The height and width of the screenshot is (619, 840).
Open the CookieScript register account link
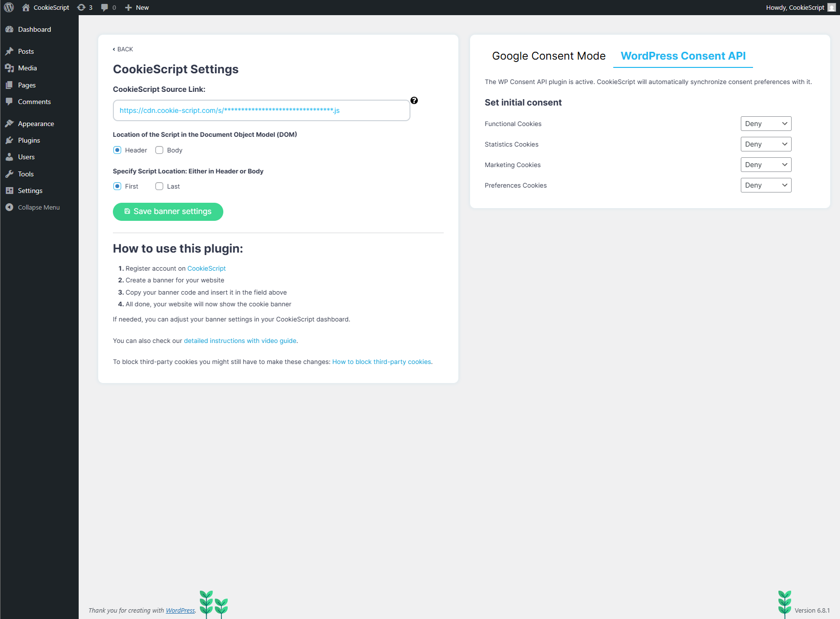[206, 268]
